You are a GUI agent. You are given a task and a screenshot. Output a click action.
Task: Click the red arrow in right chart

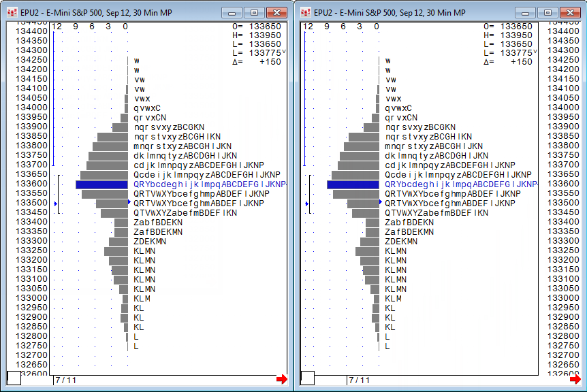[575, 379]
